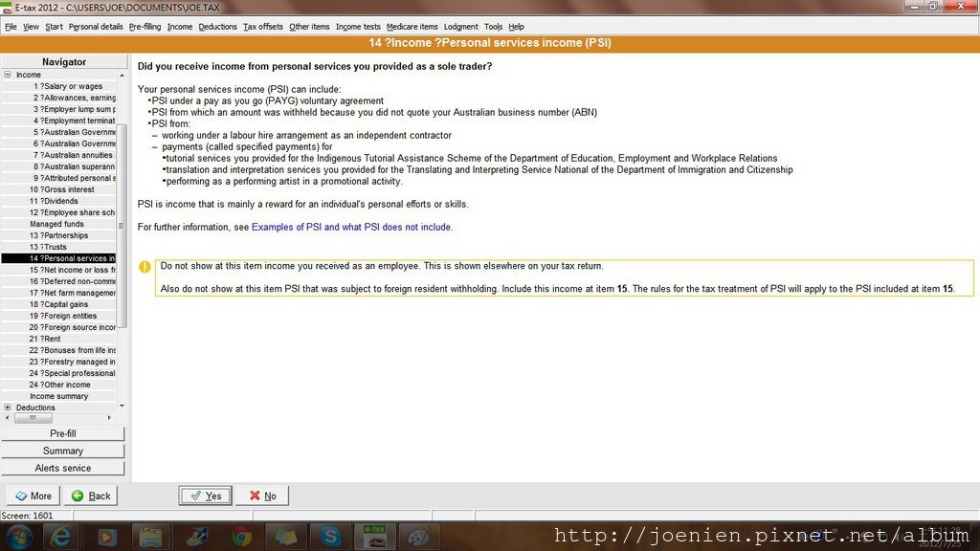Open the Income menu
980x551 pixels.
click(x=180, y=27)
